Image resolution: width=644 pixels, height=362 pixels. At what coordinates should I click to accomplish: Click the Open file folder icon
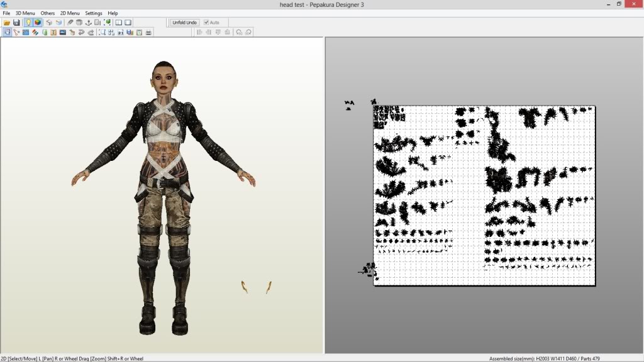click(7, 23)
